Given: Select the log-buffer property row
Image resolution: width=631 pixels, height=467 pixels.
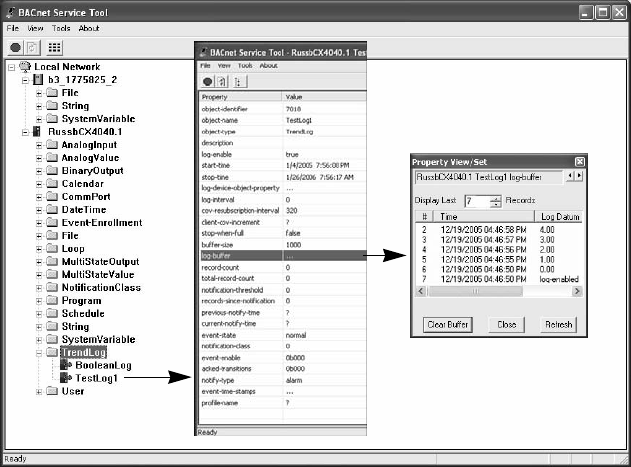Looking at the screenshot, I should coord(283,256).
